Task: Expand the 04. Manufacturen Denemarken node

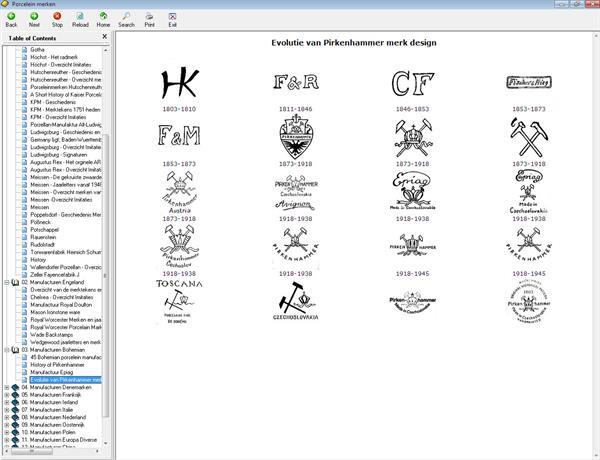Action: (7, 387)
